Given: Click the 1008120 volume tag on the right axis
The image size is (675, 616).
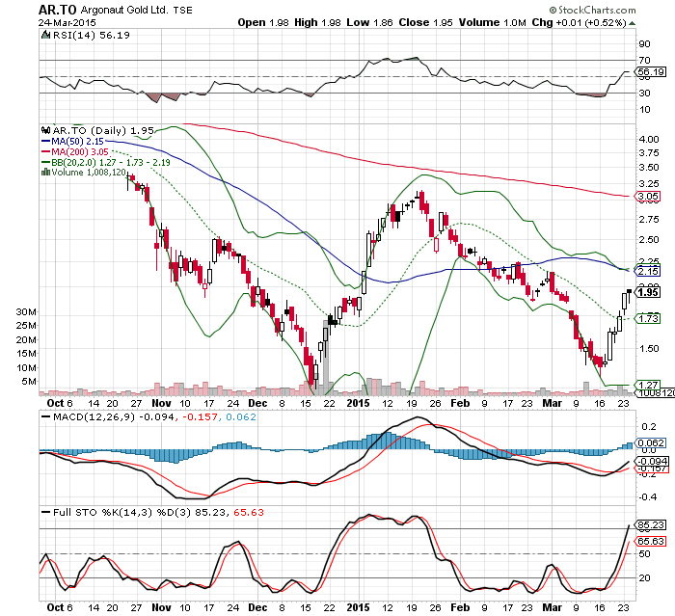Looking at the screenshot, I should pyautogui.click(x=656, y=393).
